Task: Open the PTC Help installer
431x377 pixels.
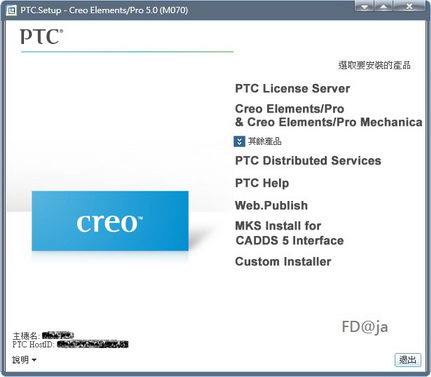Action: (262, 183)
